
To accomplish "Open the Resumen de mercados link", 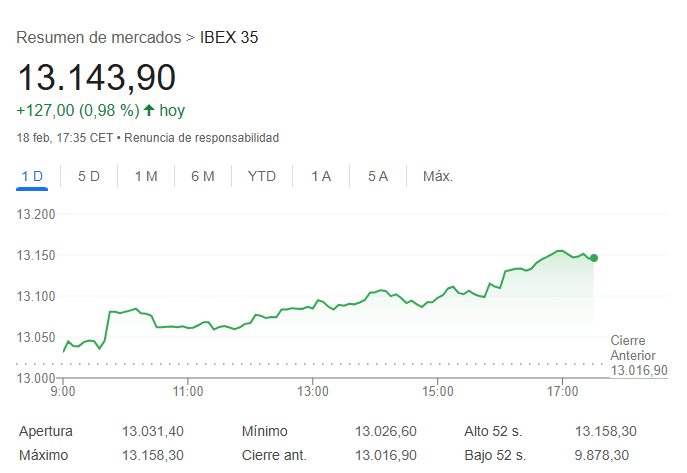I will coord(99,38).
